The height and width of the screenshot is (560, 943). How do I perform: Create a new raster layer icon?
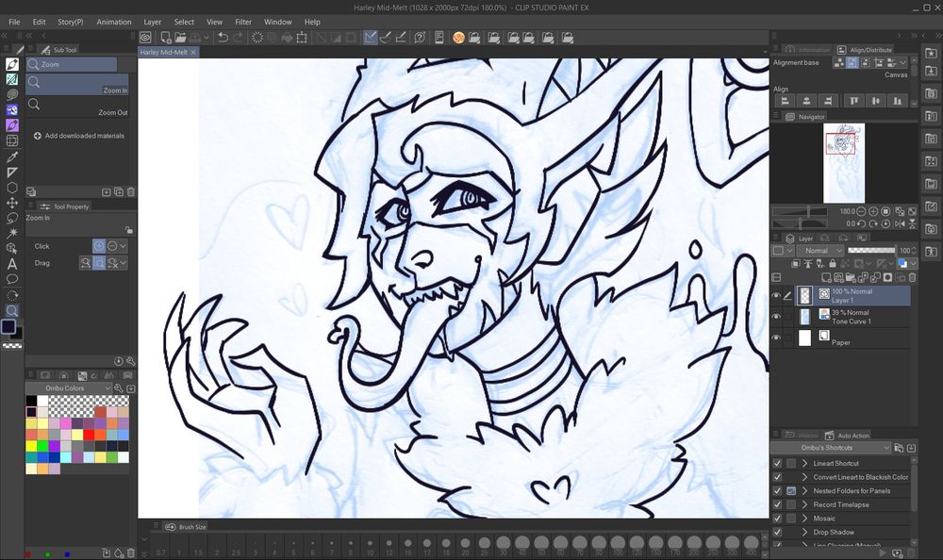tap(826, 277)
